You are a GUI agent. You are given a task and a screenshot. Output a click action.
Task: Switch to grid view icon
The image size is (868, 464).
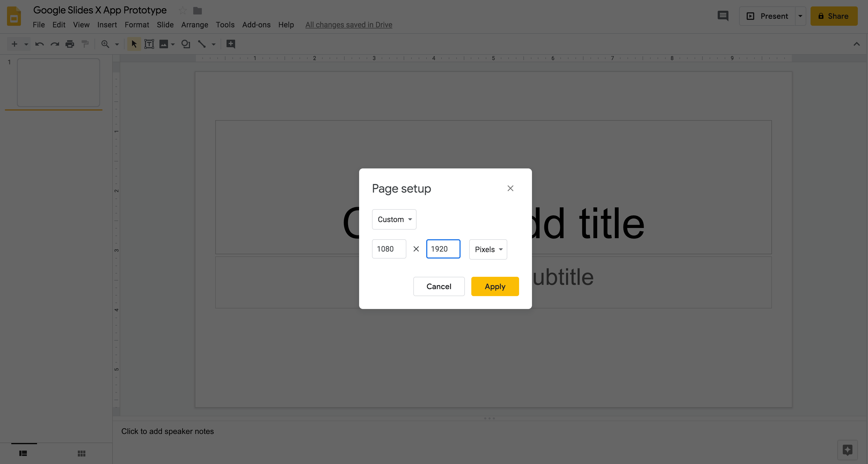[x=82, y=453]
